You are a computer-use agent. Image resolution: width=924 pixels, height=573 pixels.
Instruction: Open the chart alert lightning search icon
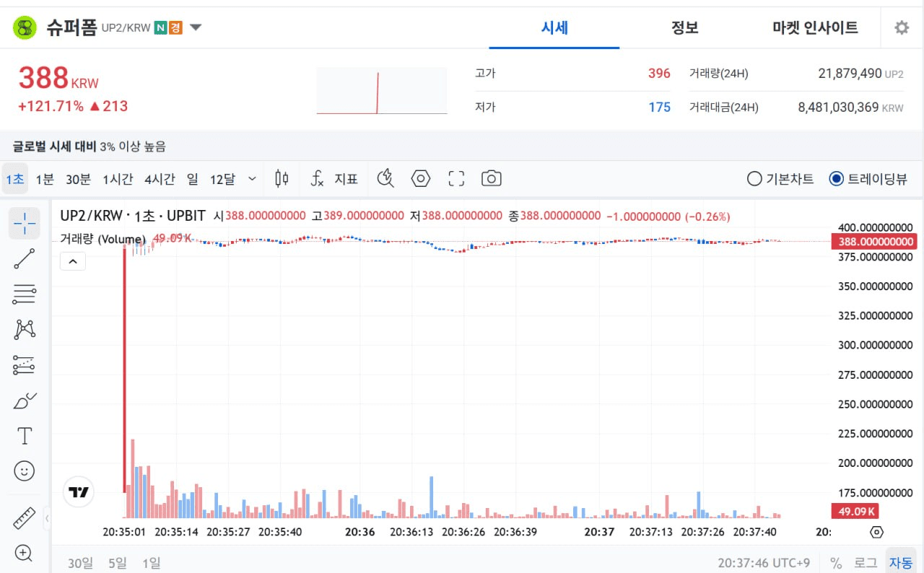point(385,178)
